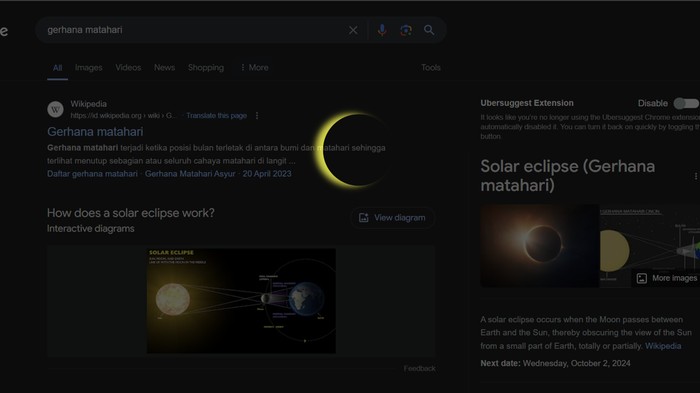Open the eclipse photo in knowledge panel
700x393 pixels.
coord(539,246)
